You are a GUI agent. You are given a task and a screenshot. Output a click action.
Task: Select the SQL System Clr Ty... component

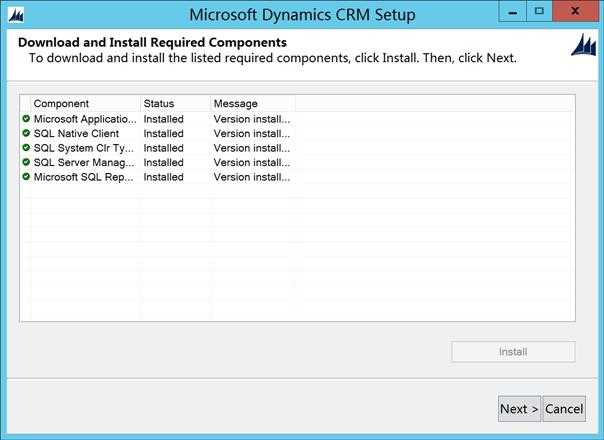(84, 148)
